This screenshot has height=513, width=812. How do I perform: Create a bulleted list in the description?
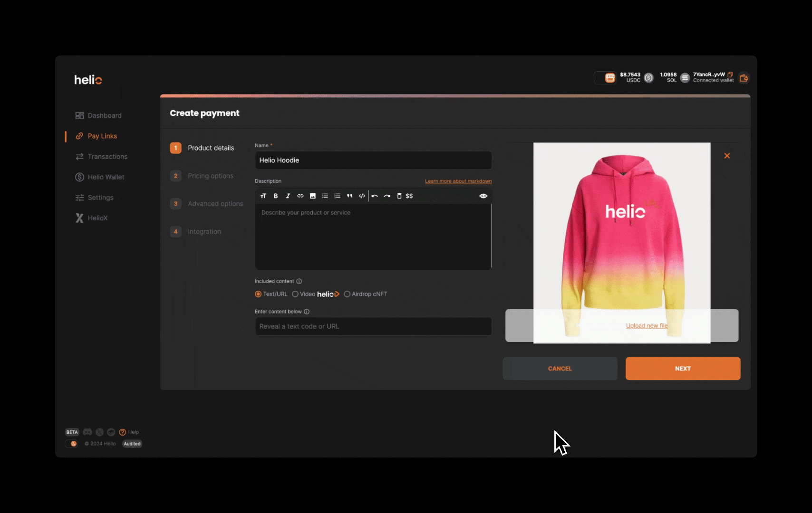(x=325, y=196)
